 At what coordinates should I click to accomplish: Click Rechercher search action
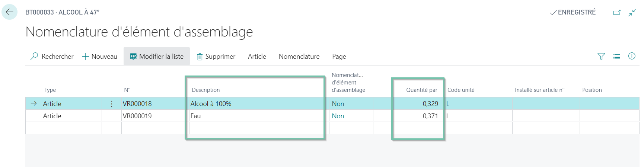[x=52, y=57]
